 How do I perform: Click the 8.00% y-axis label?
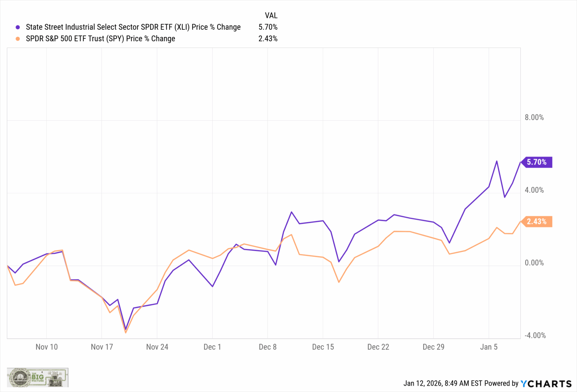534,118
